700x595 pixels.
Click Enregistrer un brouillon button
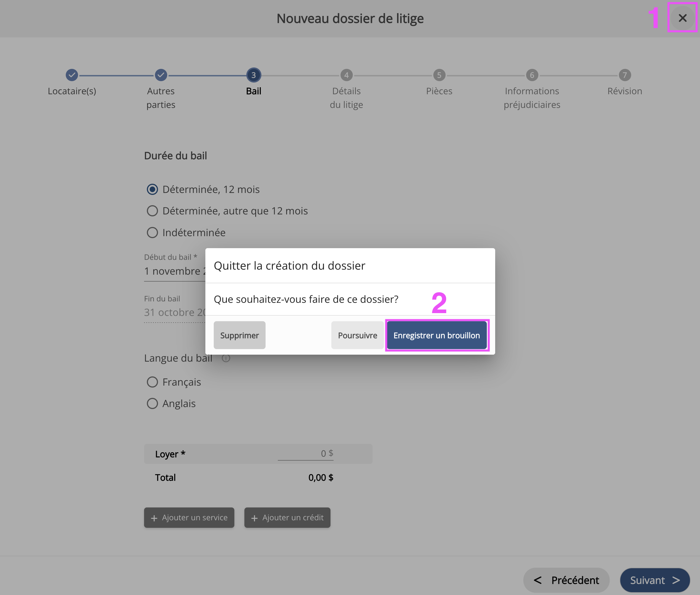click(436, 335)
